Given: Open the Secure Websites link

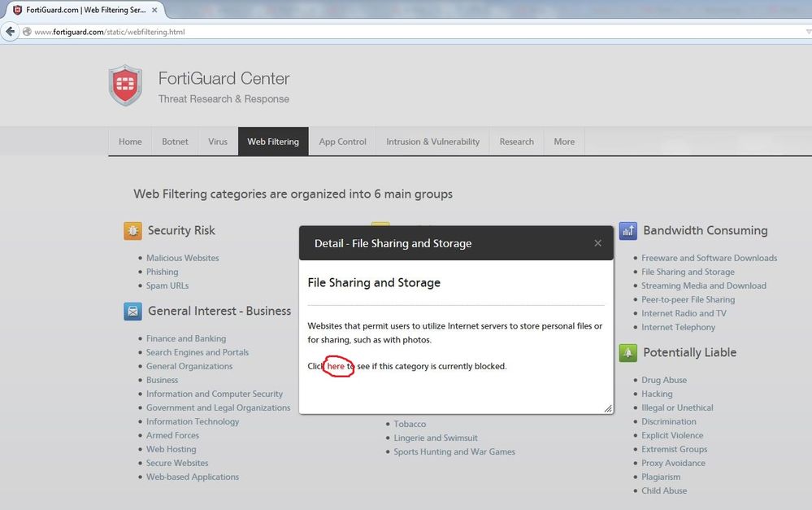Looking at the screenshot, I should (x=177, y=463).
